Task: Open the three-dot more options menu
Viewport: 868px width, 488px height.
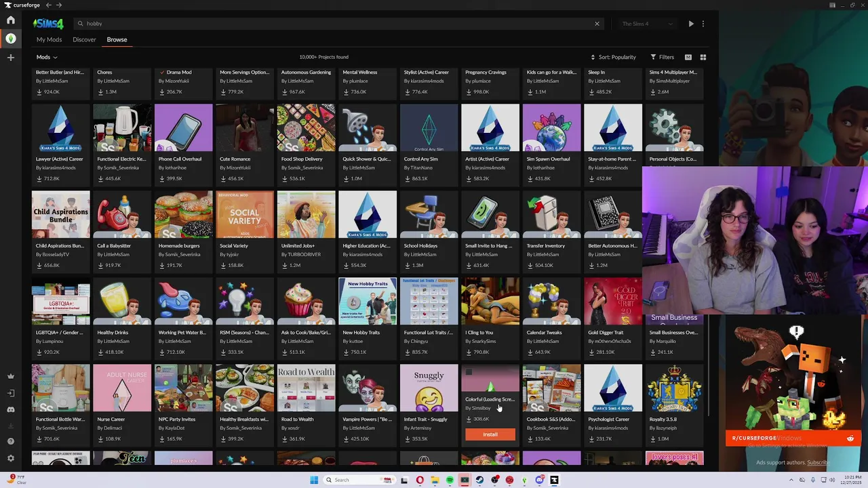Action: [x=703, y=24]
